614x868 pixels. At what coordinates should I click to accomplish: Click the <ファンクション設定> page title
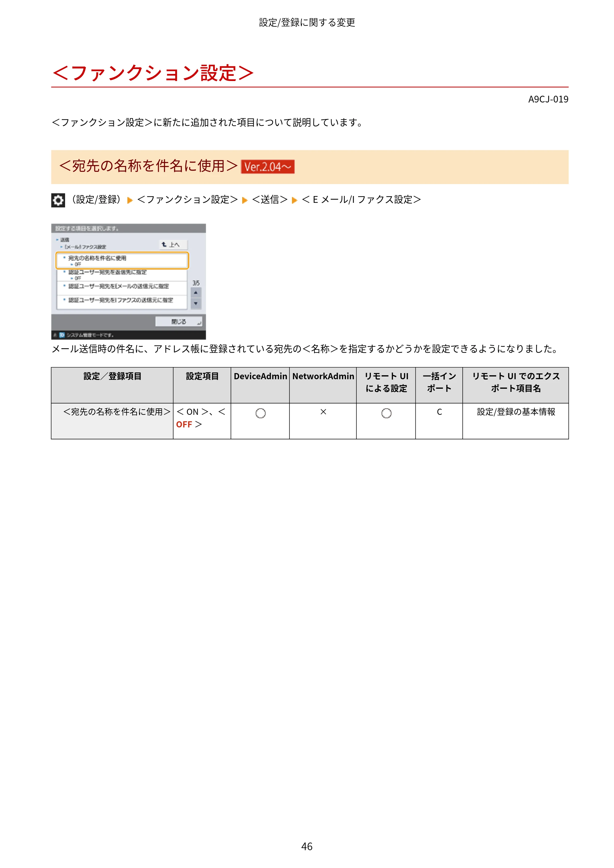(153, 73)
